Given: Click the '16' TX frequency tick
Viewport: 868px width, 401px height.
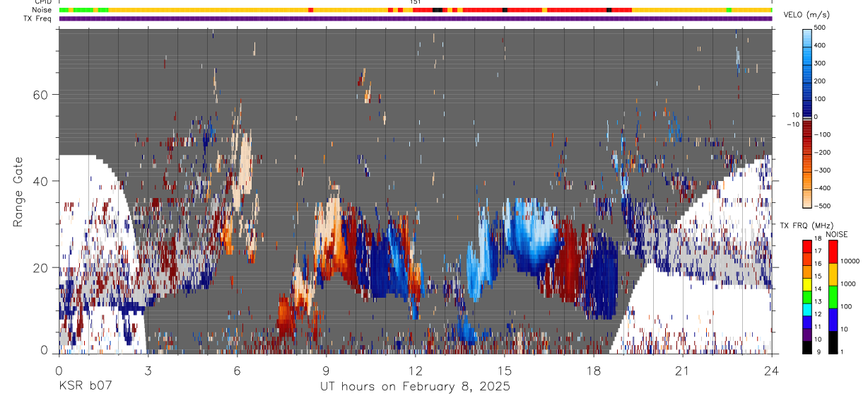Looking at the screenshot, I should (x=819, y=264).
